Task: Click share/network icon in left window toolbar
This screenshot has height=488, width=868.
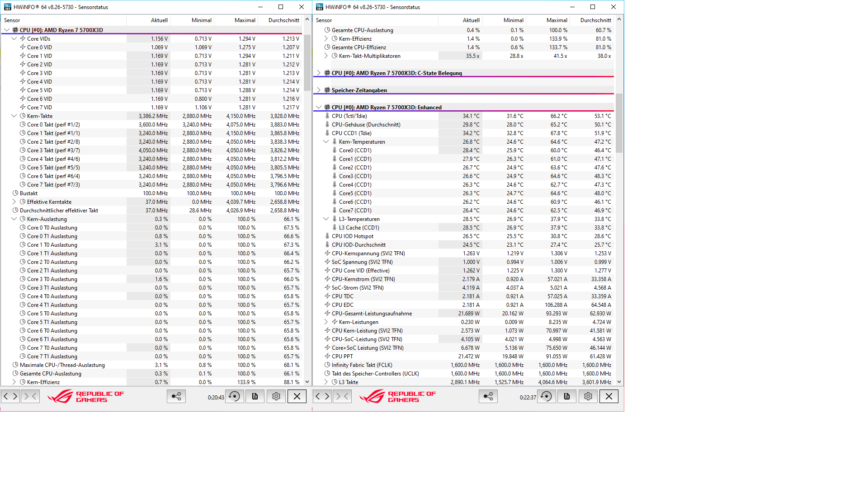Action: (x=176, y=396)
